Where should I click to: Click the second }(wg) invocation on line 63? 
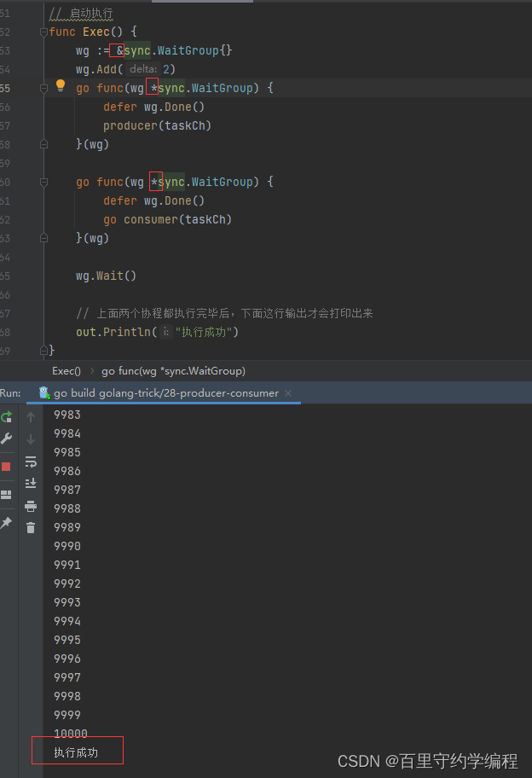92,238
